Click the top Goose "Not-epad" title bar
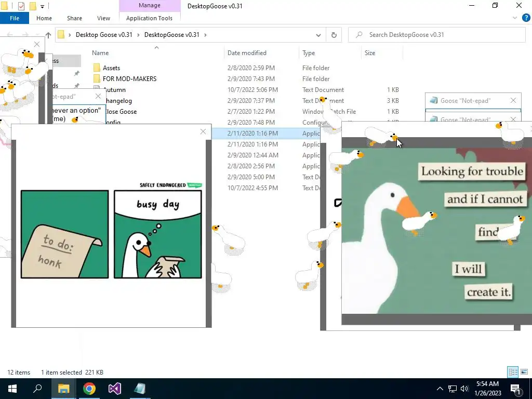 (x=473, y=101)
